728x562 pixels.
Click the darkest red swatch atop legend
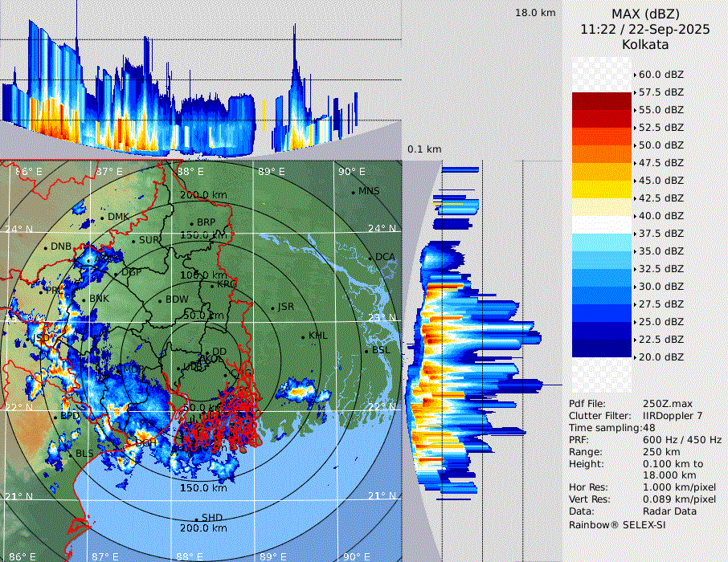[x=601, y=100]
